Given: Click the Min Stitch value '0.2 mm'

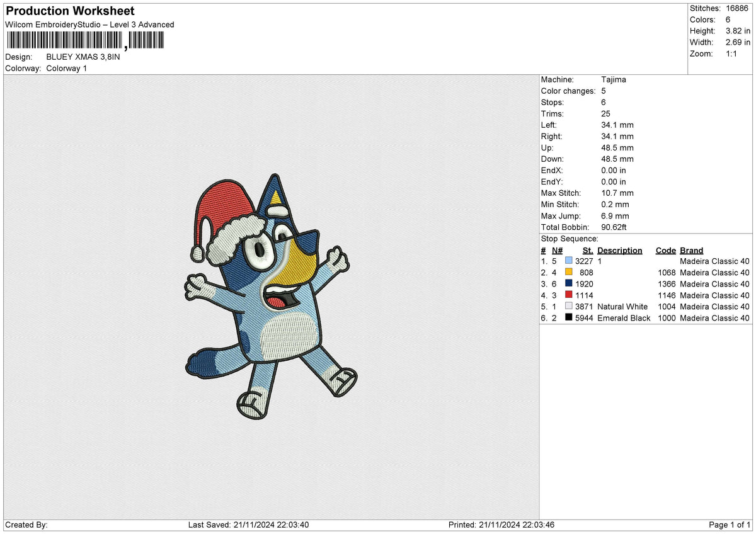Looking at the screenshot, I should (x=616, y=204).
